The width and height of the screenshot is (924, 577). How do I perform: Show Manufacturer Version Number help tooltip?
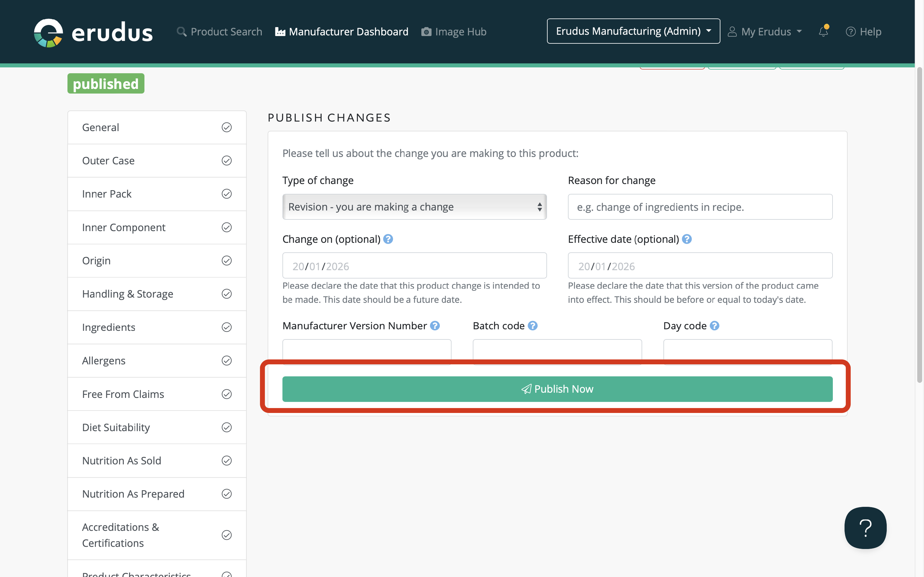[x=435, y=326]
